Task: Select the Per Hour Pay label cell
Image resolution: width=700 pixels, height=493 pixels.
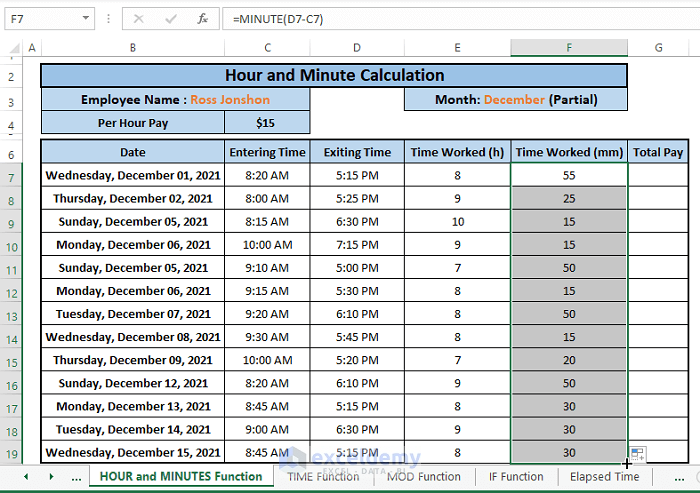Action: coord(133,123)
